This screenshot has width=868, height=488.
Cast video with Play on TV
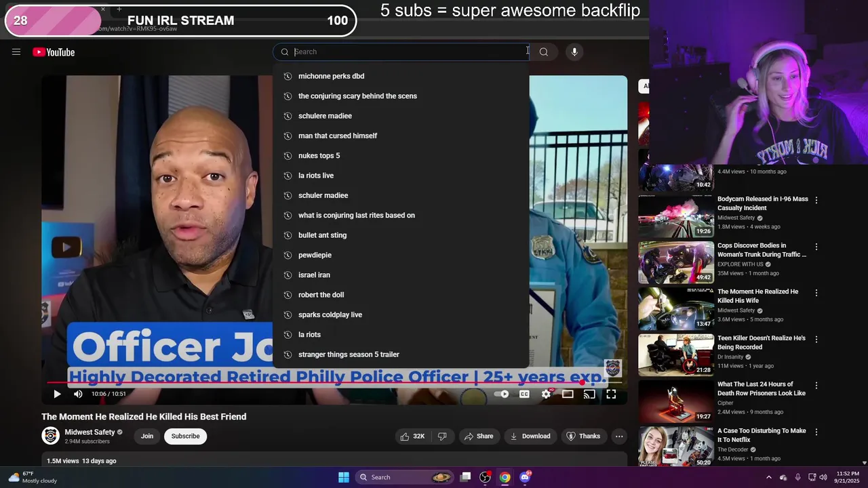pyautogui.click(x=589, y=394)
